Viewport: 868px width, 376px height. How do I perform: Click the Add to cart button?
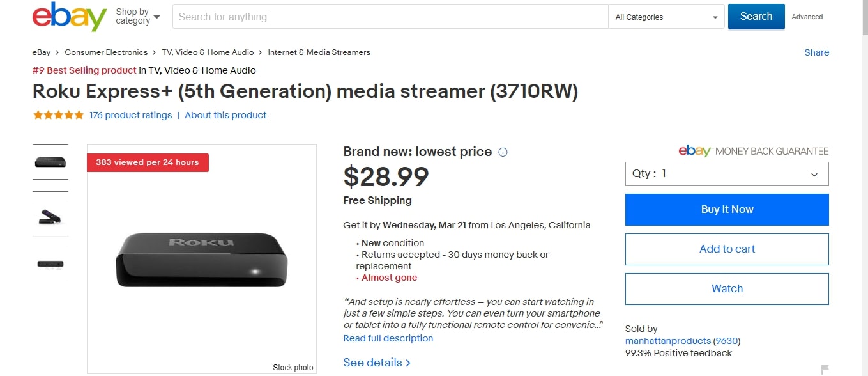(727, 249)
